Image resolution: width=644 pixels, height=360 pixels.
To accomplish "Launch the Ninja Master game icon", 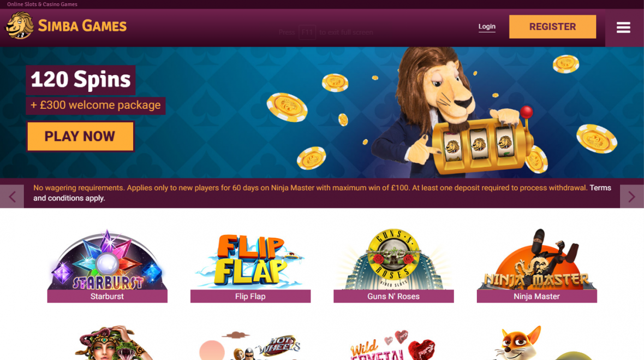I will [x=537, y=259].
